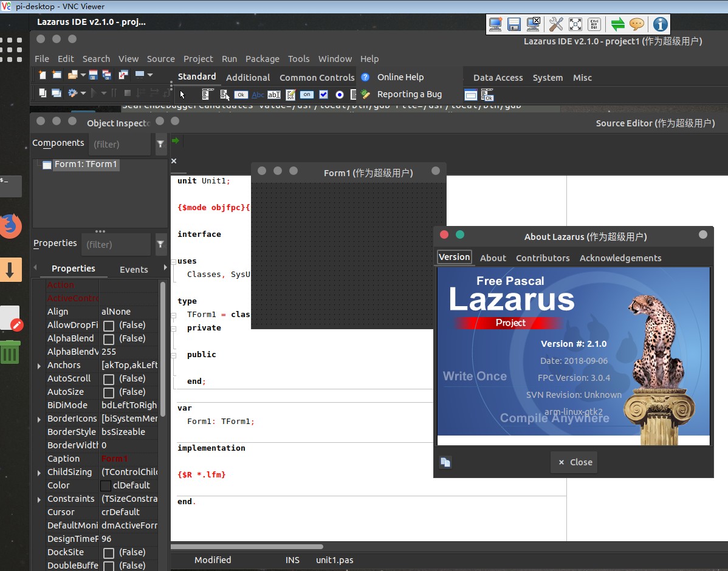Close the About Lazarus dialog via Close button
The height and width of the screenshot is (571, 728).
click(x=574, y=462)
